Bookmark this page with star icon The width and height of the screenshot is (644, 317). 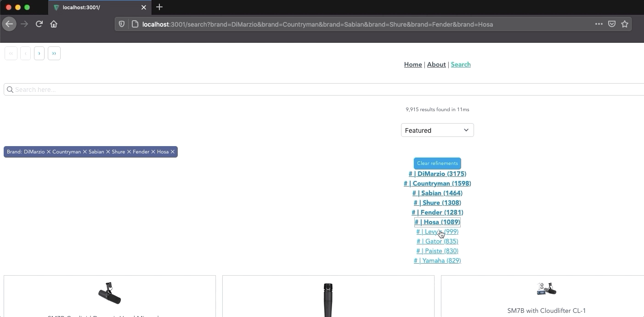(625, 24)
